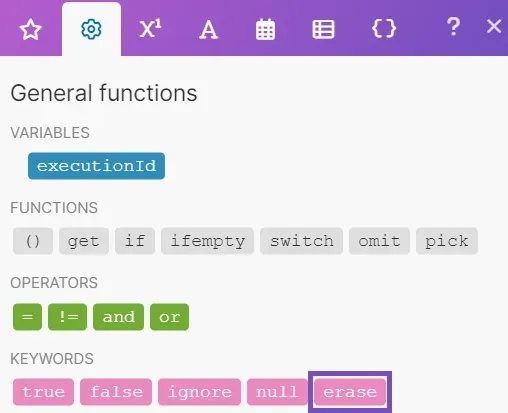Add the omit function
The width and height of the screenshot is (508, 413).
point(379,241)
